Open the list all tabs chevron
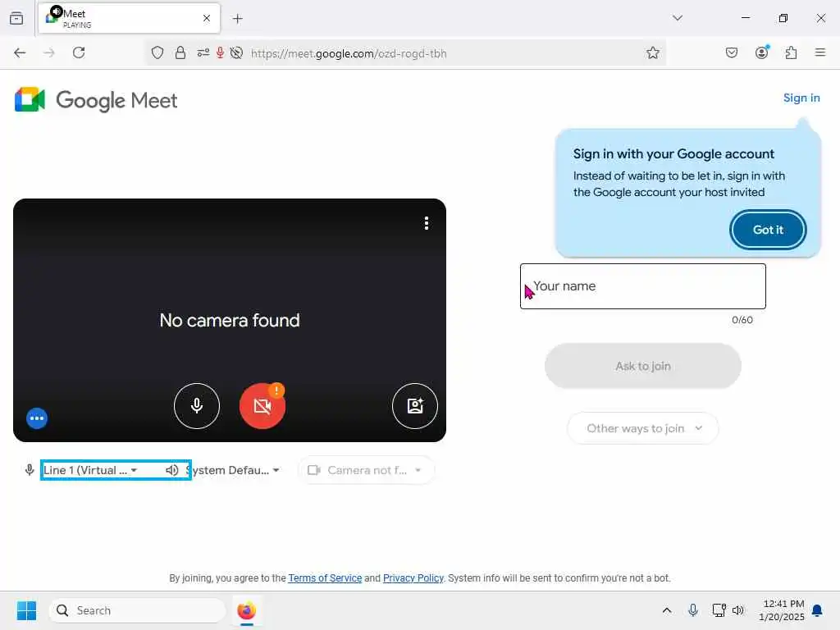Image resolution: width=840 pixels, height=630 pixels. tap(677, 18)
